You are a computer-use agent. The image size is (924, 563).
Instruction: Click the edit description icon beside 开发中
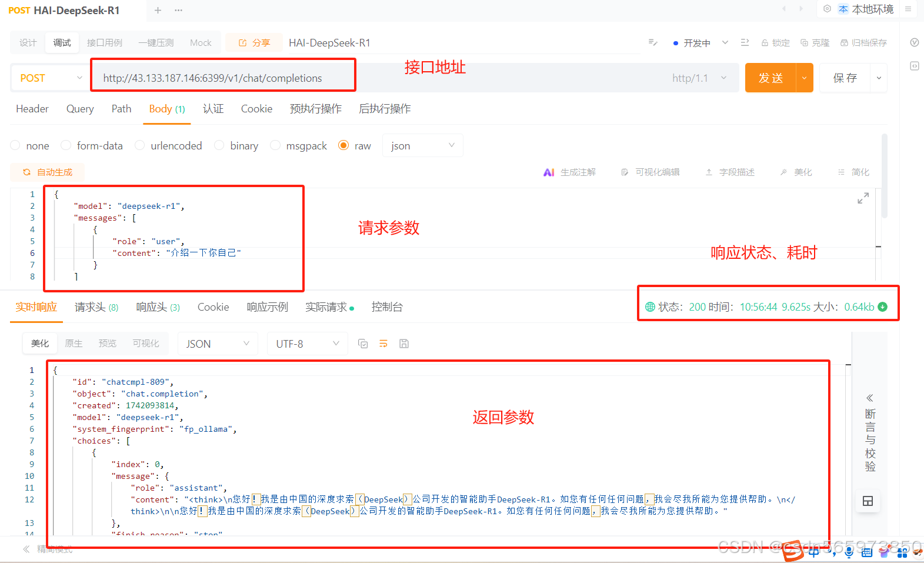tap(653, 42)
